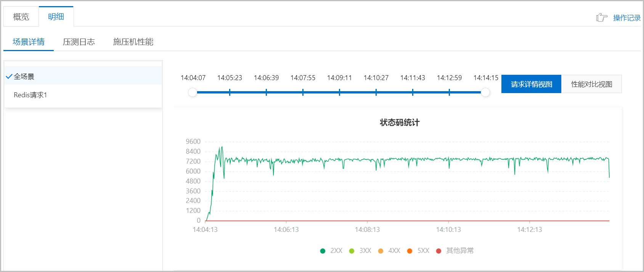
Task: Open the 操作记录 link
Action: tap(627, 18)
